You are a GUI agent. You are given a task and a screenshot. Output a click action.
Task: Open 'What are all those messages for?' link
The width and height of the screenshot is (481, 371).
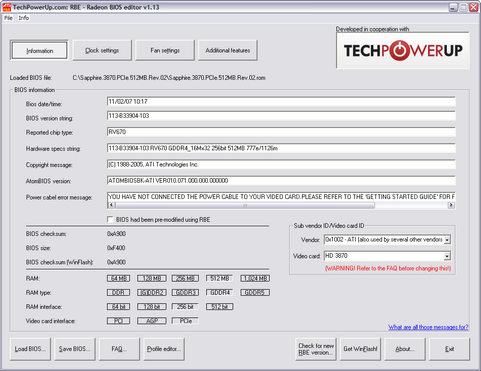coord(428,327)
